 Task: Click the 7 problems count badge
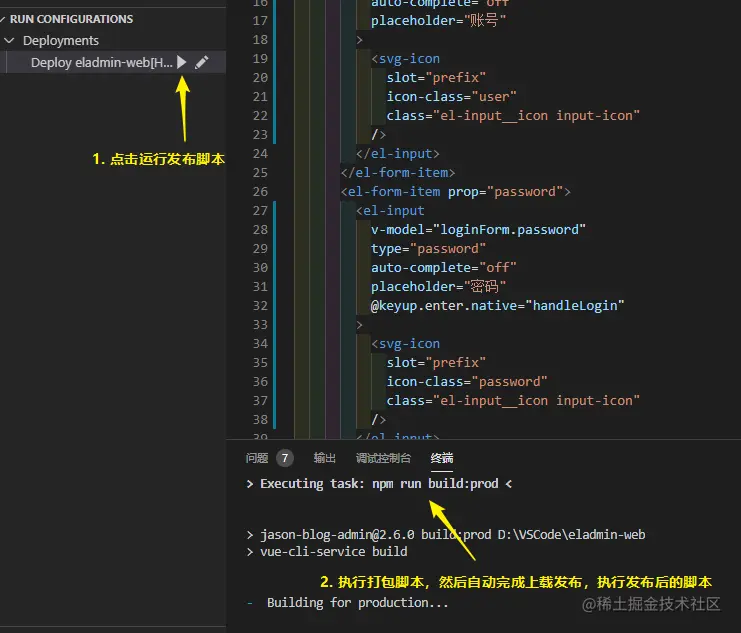(284, 458)
